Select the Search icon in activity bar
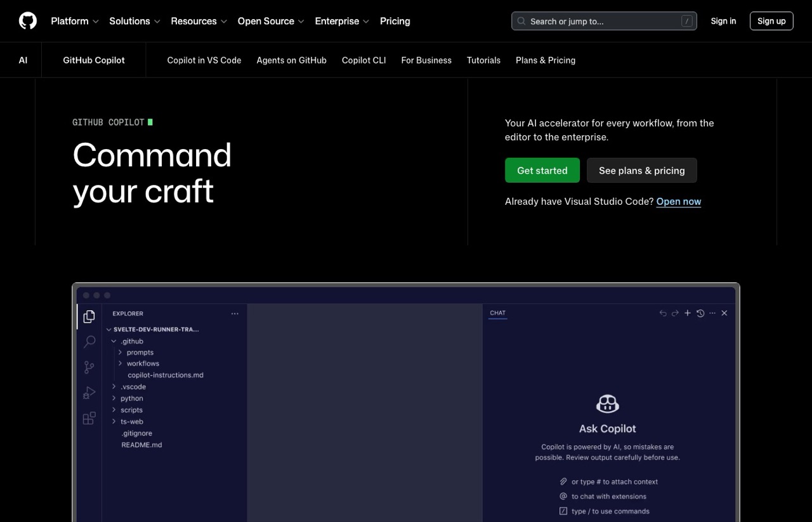This screenshot has width=812, height=522. pyautogui.click(x=89, y=342)
